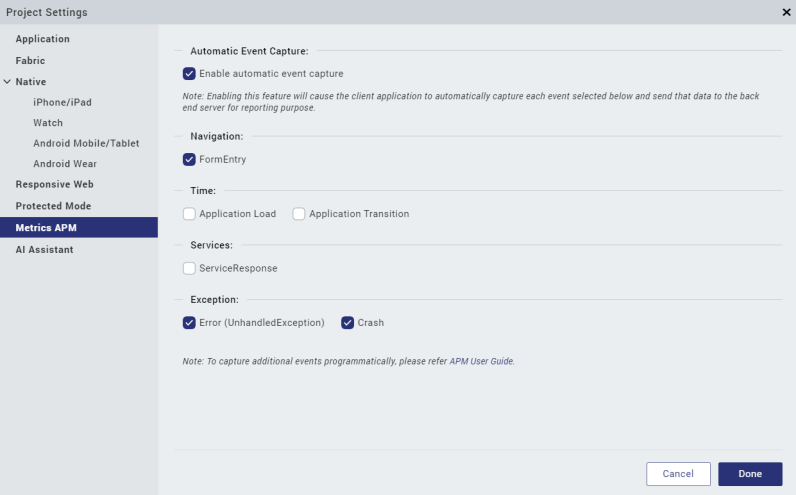Toggle the Crash exception checkbox

(347, 323)
